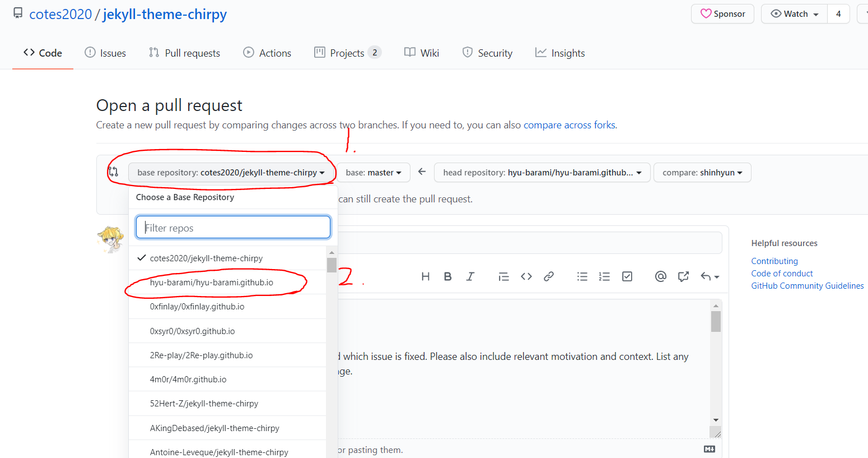
Task: Apply bold text formatting icon
Action: click(x=447, y=276)
